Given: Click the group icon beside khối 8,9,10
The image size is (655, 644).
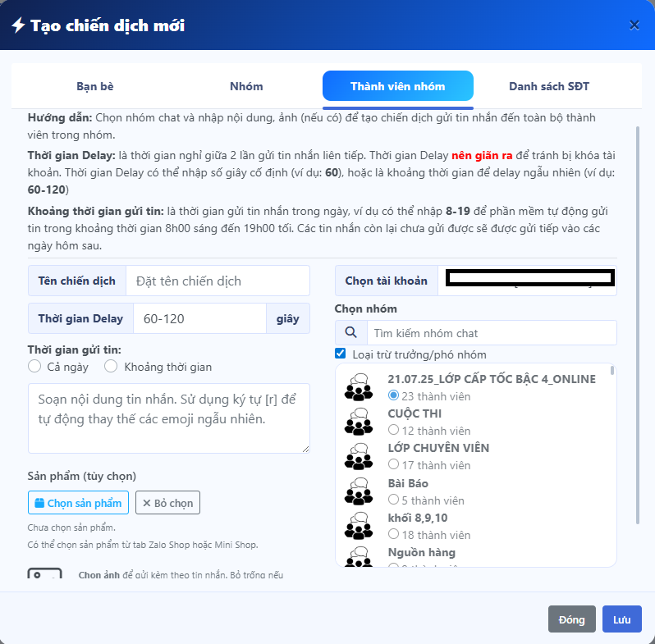Looking at the screenshot, I should (359, 526).
